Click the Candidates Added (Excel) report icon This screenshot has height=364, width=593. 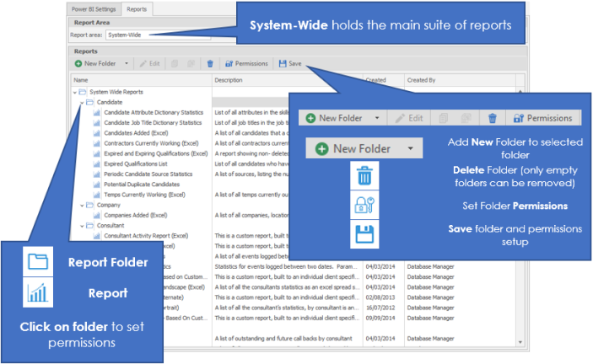[x=97, y=132]
